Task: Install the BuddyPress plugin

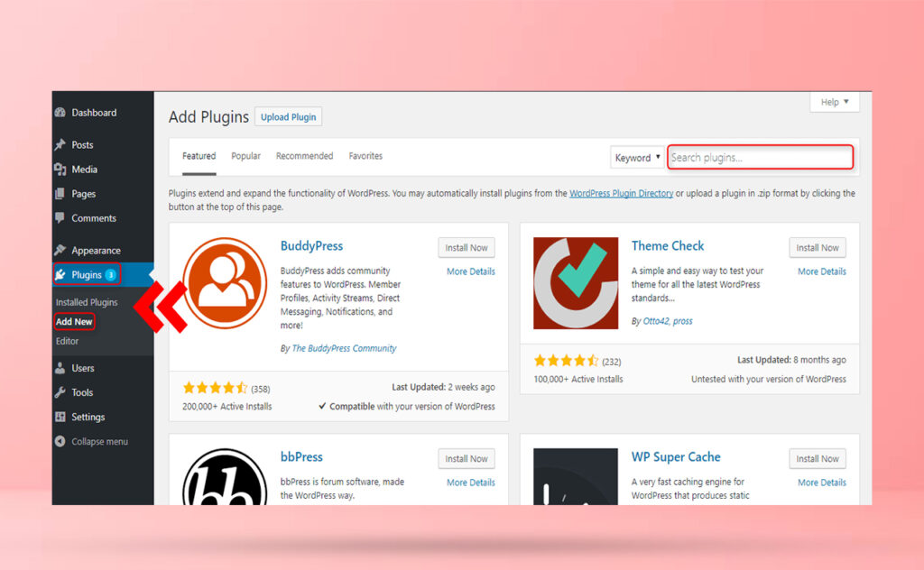Action: (466, 247)
